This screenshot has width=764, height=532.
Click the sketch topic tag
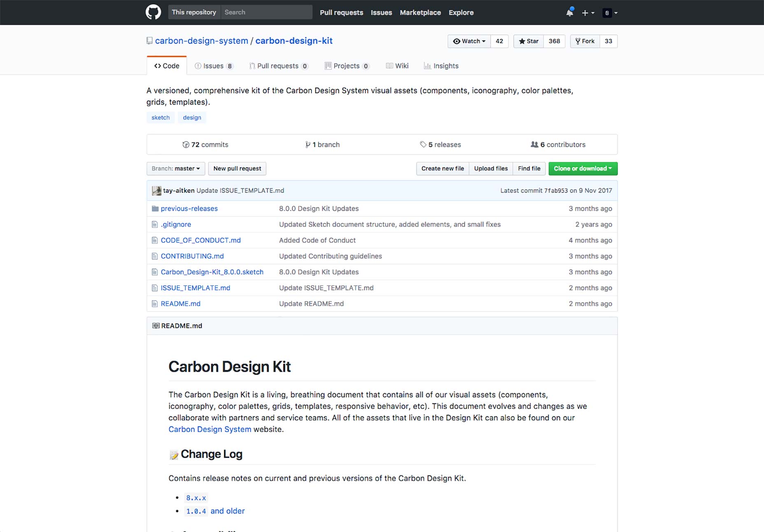(x=161, y=118)
